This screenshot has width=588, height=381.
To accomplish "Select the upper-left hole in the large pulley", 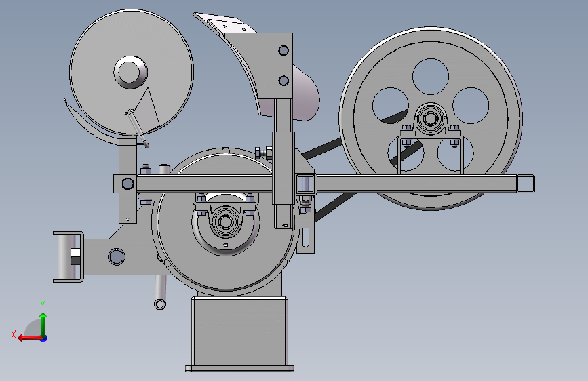I will point(391,105).
